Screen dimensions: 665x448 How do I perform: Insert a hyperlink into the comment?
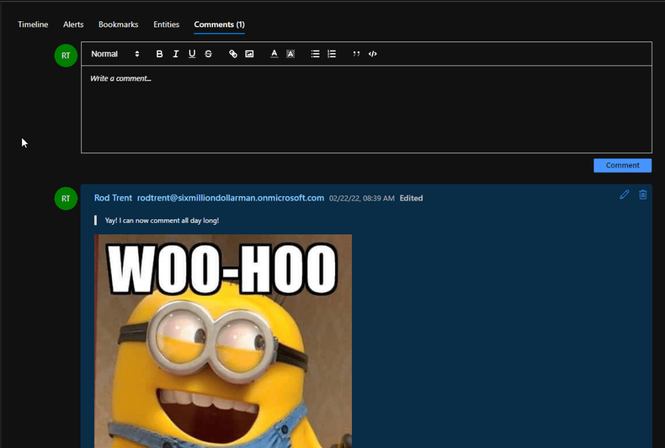tap(233, 54)
